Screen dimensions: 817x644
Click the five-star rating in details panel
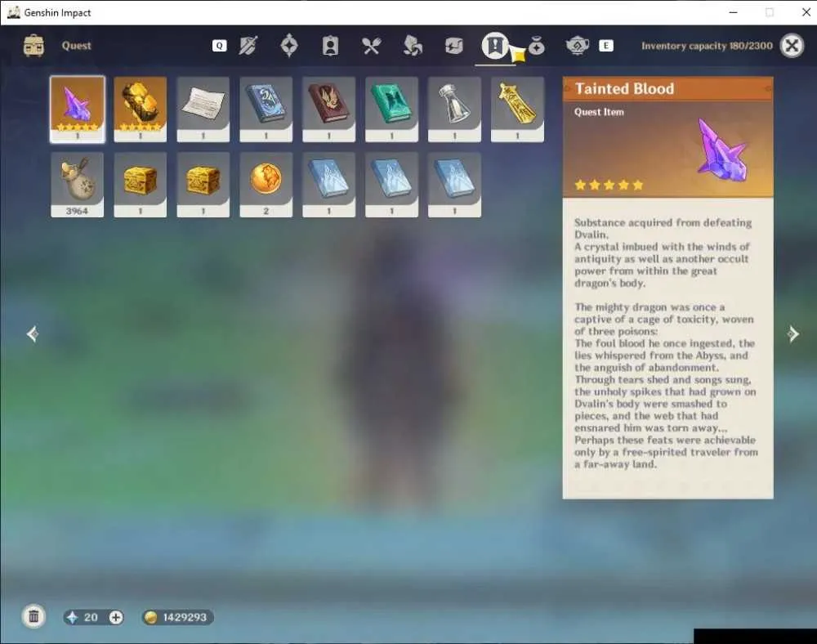coord(609,185)
